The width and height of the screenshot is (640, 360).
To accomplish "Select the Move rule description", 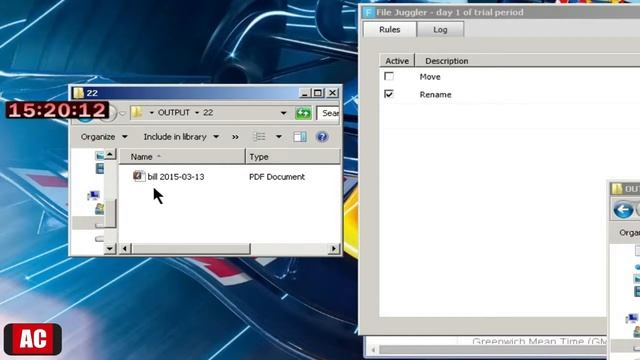I will (x=430, y=77).
